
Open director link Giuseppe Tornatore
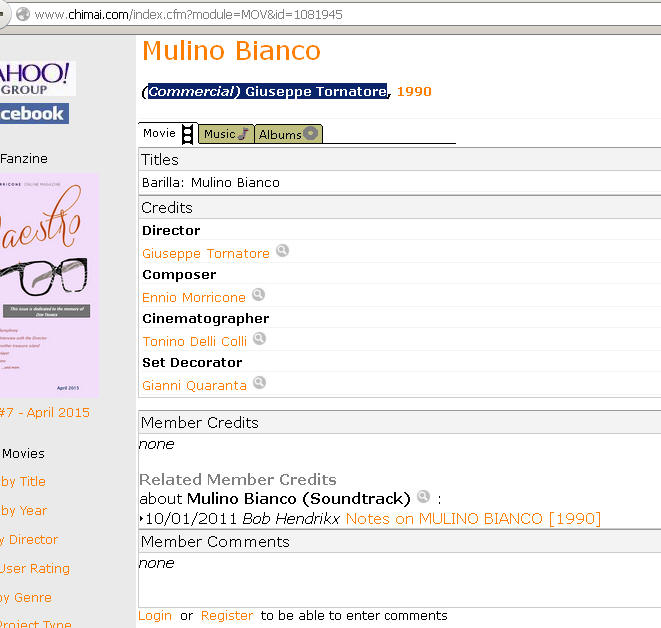(206, 253)
